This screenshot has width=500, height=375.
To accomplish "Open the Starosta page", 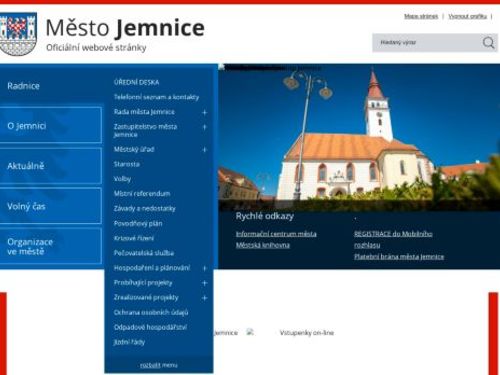I will tap(127, 164).
